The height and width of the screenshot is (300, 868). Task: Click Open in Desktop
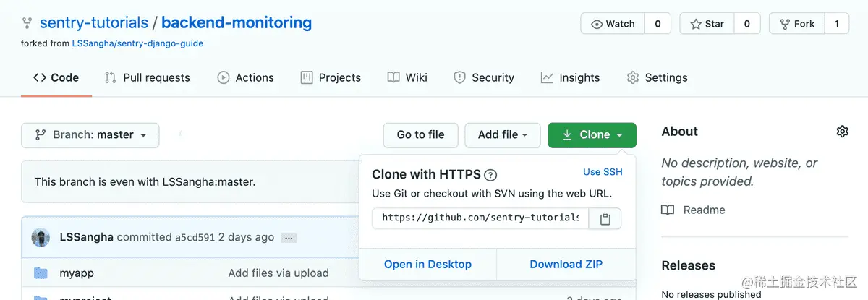pyautogui.click(x=427, y=265)
